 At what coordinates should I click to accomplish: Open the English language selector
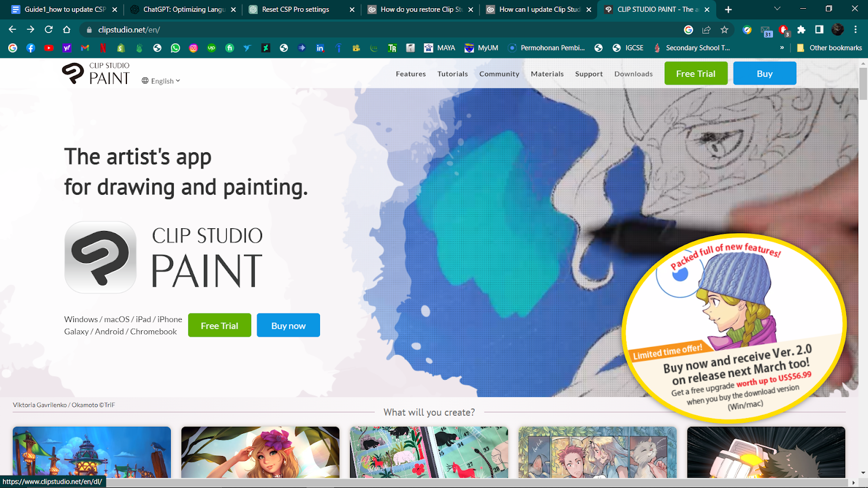click(x=161, y=81)
